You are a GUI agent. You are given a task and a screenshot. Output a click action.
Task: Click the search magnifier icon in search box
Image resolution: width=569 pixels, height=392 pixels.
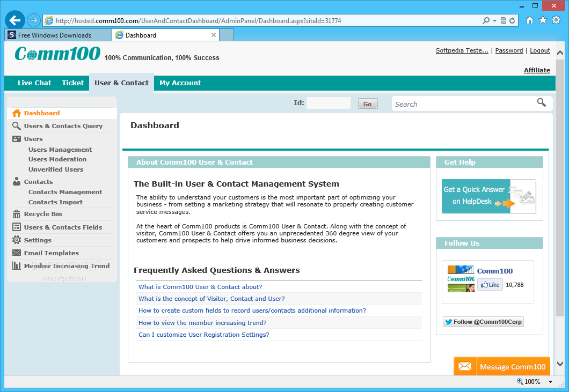[x=542, y=102]
